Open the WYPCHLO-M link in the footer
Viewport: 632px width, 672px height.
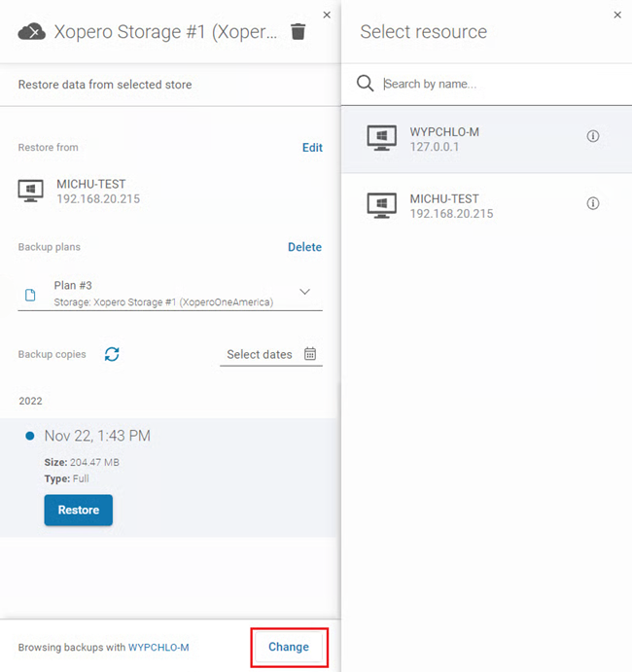click(x=158, y=648)
